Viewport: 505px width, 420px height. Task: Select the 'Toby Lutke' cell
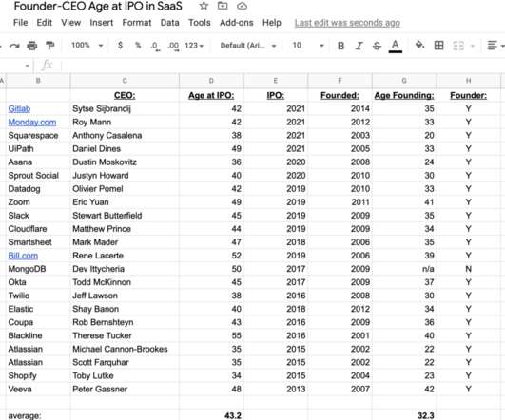(x=125, y=376)
